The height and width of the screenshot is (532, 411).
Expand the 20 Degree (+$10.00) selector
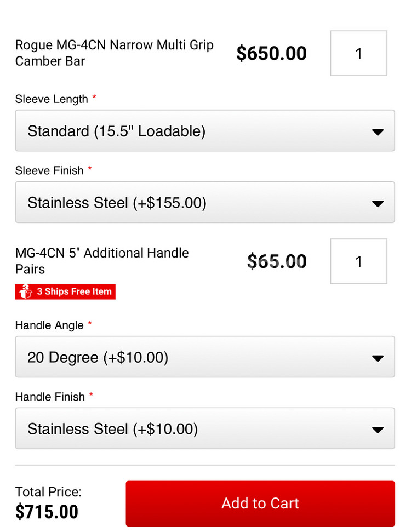(x=205, y=357)
